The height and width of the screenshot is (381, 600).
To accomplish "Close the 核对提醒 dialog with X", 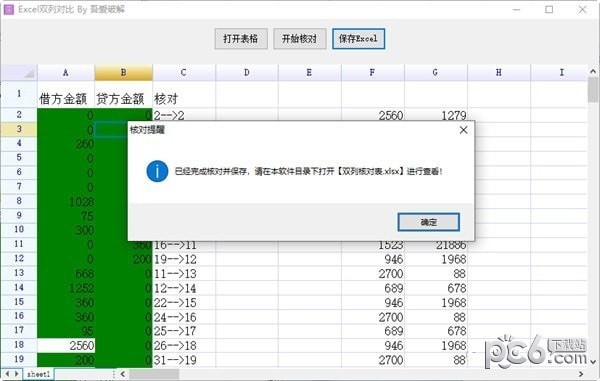I will (463, 130).
